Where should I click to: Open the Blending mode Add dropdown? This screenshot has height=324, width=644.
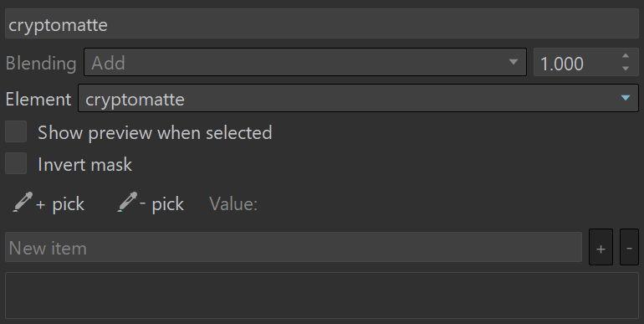[x=305, y=62]
